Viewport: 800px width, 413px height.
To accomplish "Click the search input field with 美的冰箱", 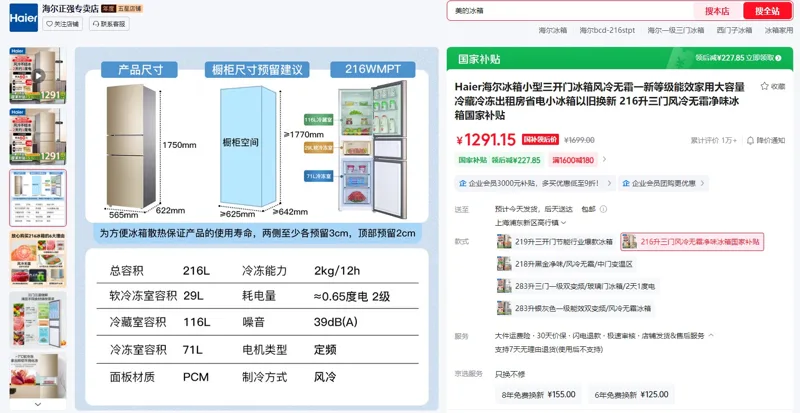I will pyautogui.click(x=570, y=11).
